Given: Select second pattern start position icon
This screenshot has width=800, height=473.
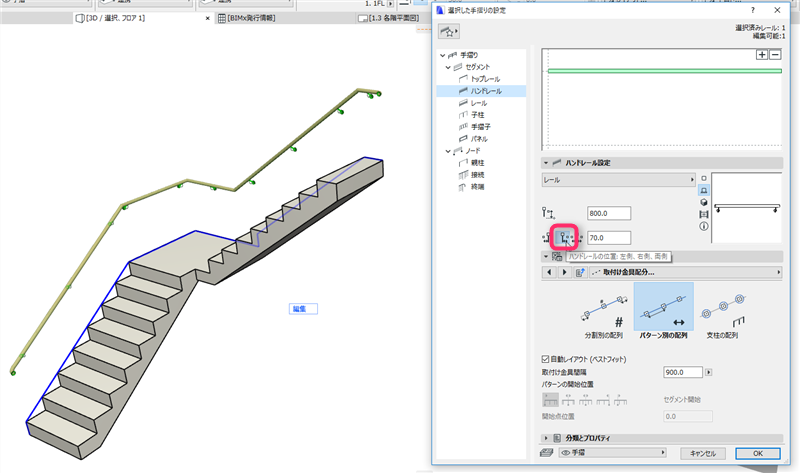Looking at the screenshot, I should pyautogui.click(x=568, y=400).
